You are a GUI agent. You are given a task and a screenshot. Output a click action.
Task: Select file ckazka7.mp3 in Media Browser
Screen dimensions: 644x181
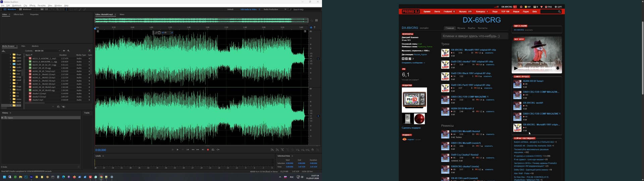click(38, 100)
